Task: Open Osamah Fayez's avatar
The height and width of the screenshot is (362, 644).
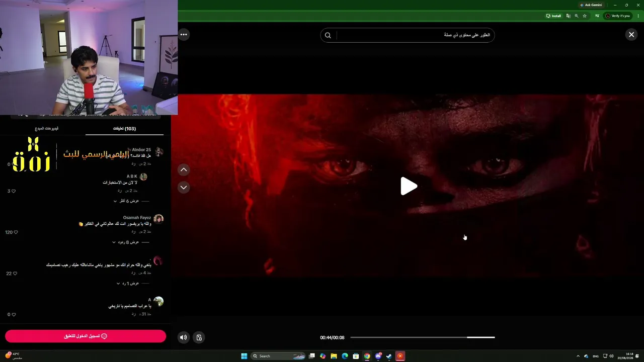Action: tap(158, 219)
